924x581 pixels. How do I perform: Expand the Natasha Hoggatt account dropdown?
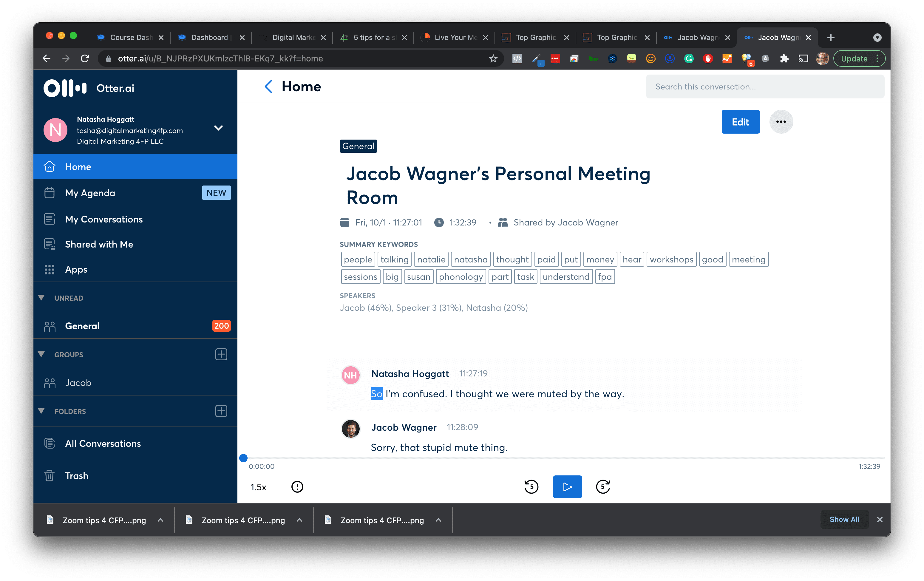218,128
